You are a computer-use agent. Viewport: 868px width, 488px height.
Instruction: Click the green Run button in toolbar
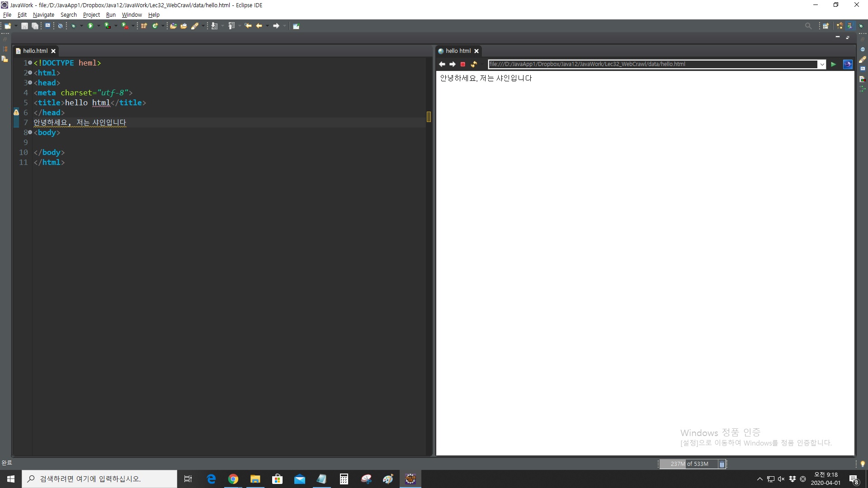[90, 26]
